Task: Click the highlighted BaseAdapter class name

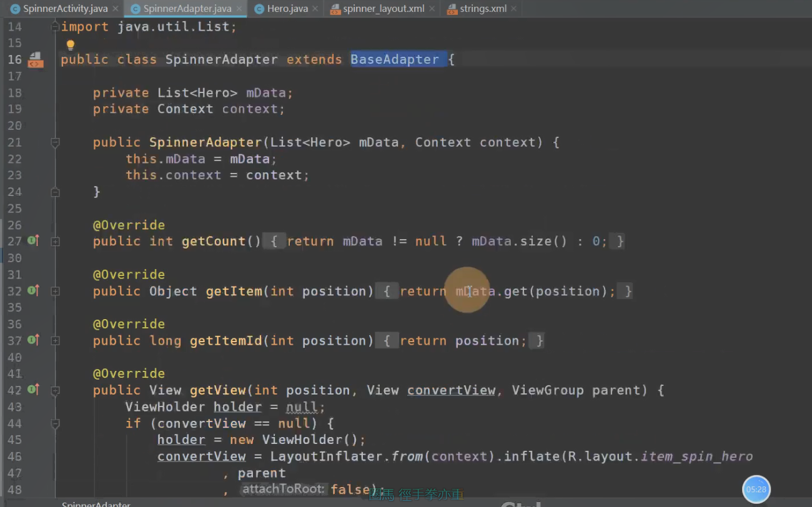Action: click(395, 59)
